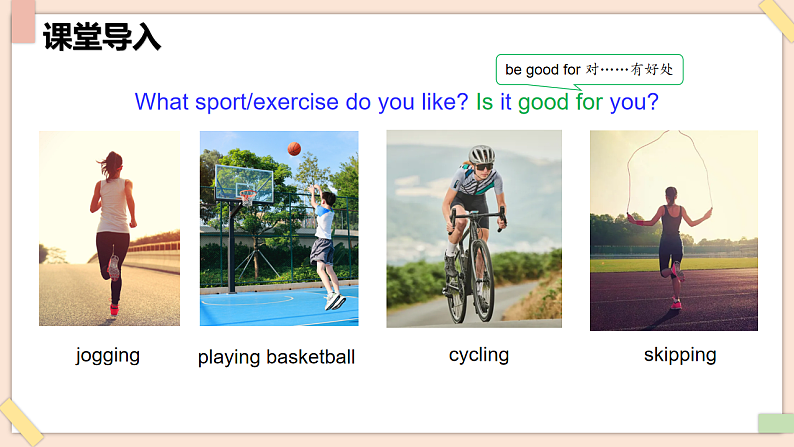
Task: Click the green "Is it good for you?" text
Action: 567,102
